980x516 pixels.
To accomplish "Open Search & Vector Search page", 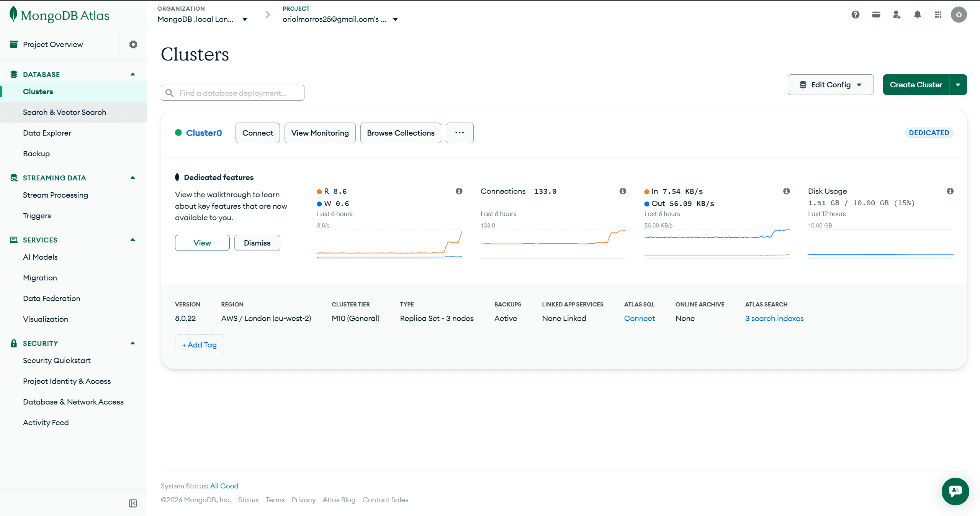I will coord(73,112).
